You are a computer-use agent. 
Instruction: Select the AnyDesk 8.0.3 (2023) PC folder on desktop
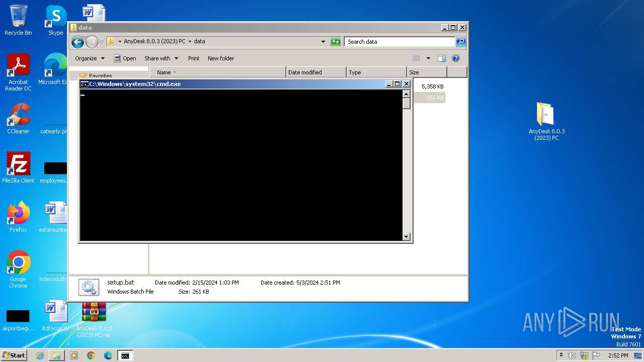click(x=546, y=121)
